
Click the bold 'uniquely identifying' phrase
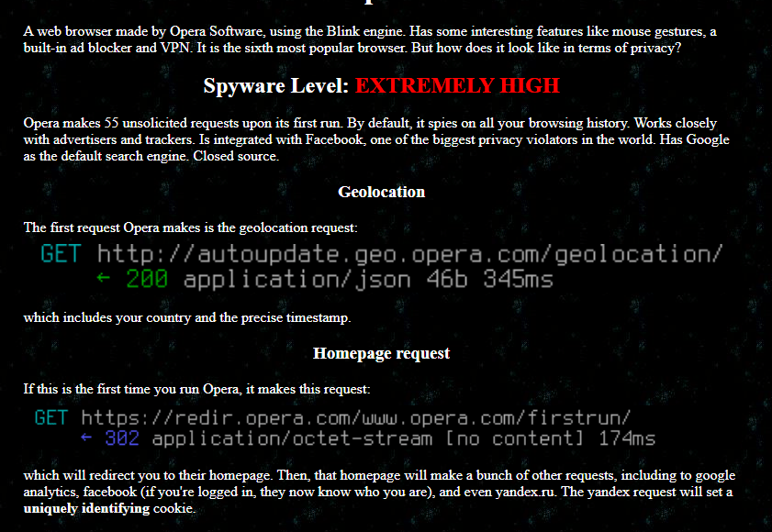(x=86, y=508)
